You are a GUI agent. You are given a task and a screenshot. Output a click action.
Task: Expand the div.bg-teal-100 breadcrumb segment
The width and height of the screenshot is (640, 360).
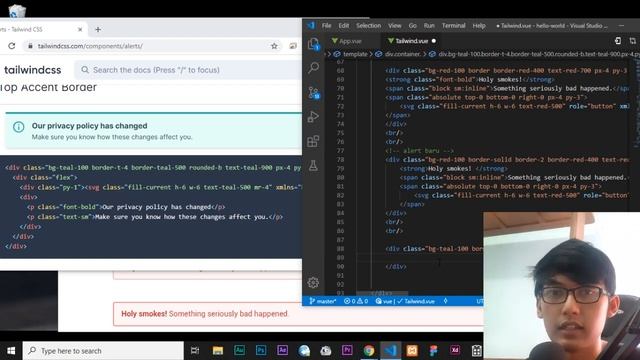pos(535,54)
